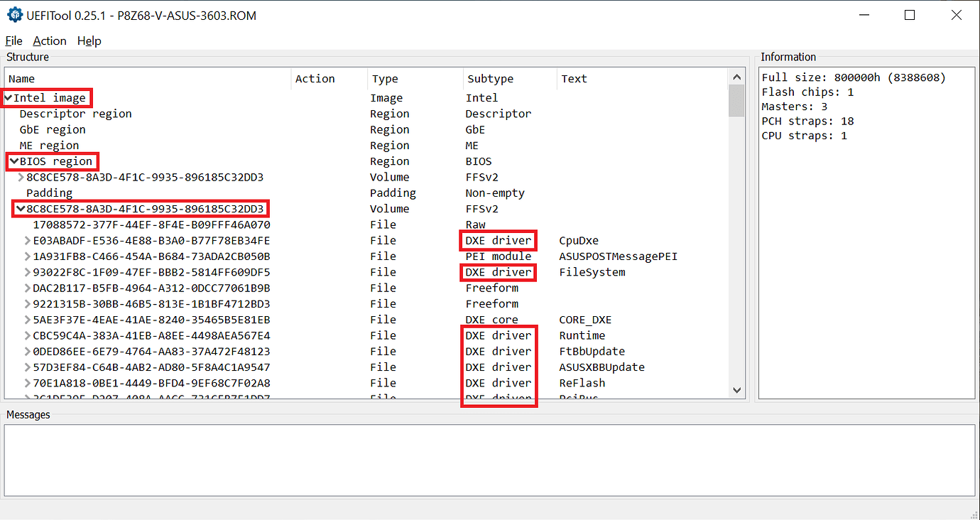Open the File menu
The width and height of the screenshot is (980, 520).
point(13,40)
